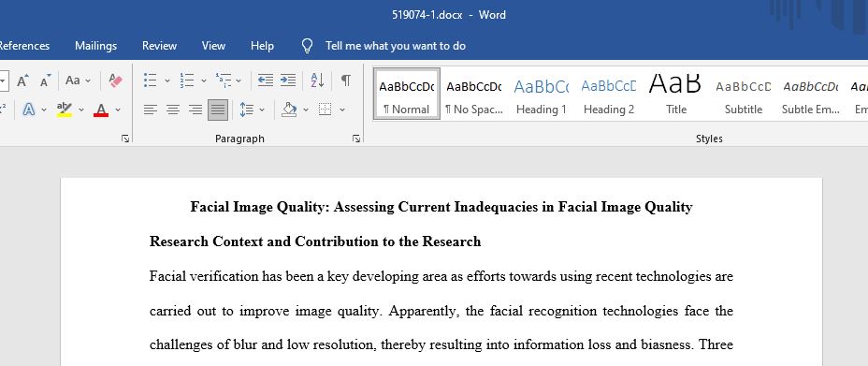Open the Help tab
The width and height of the screenshot is (868, 366).
click(x=263, y=46)
